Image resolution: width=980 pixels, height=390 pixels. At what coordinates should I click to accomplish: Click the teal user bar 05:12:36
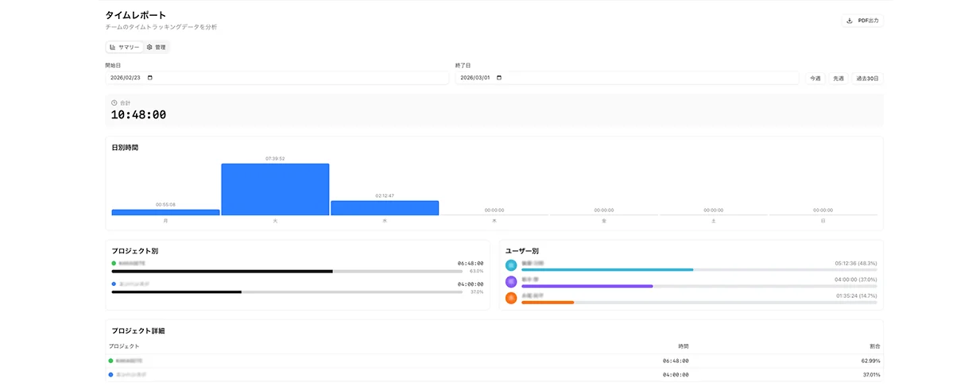pyautogui.click(x=699, y=269)
